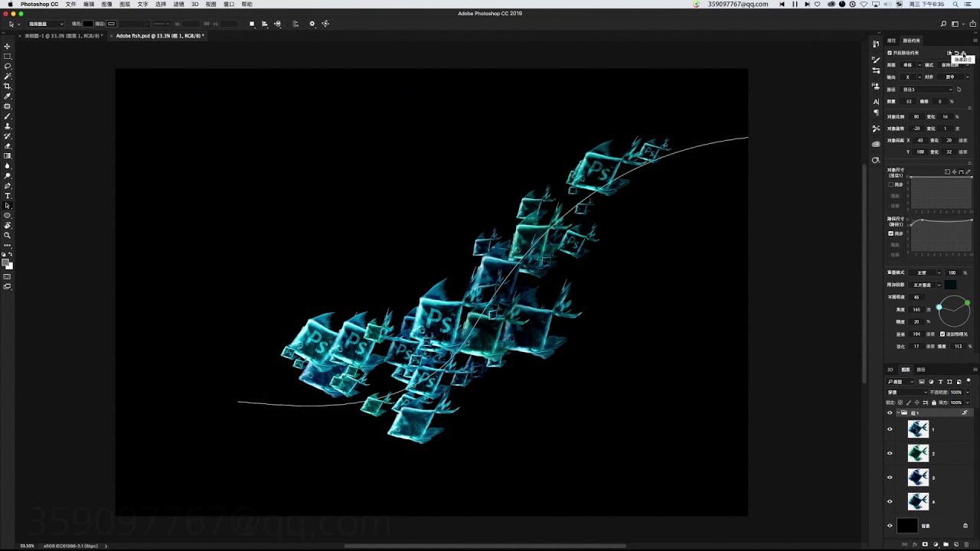Image resolution: width=980 pixels, height=551 pixels.
Task: Delete layer with trash icon
Action: click(965, 544)
